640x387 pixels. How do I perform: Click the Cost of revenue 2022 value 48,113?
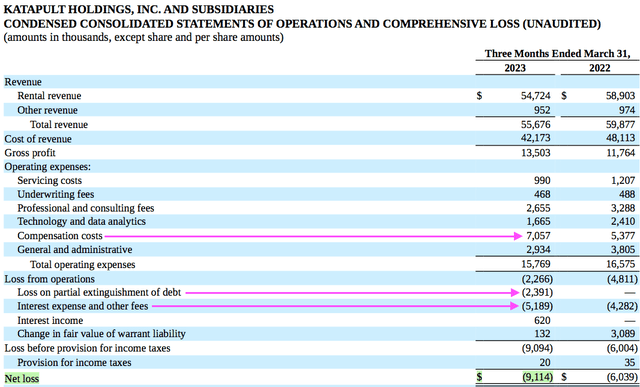(620, 139)
